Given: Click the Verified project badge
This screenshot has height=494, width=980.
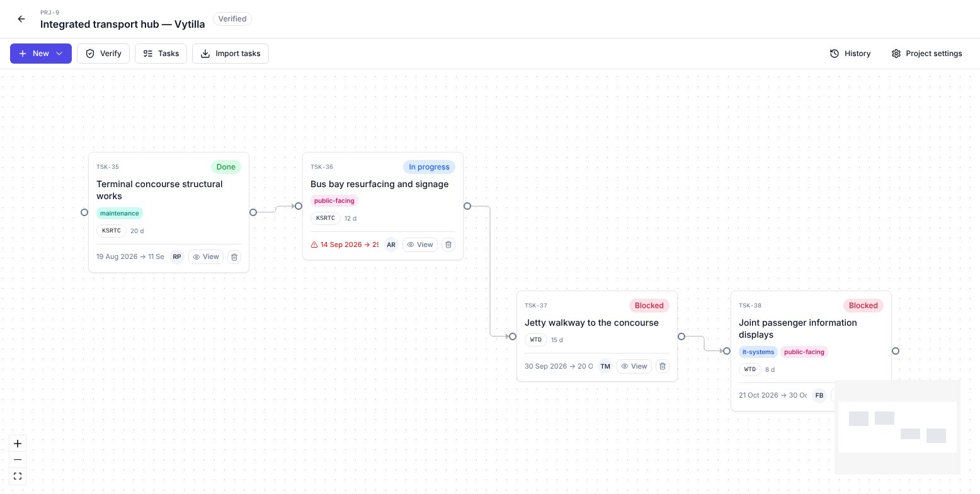Looking at the screenshot, I should click(x=232, y=19).
